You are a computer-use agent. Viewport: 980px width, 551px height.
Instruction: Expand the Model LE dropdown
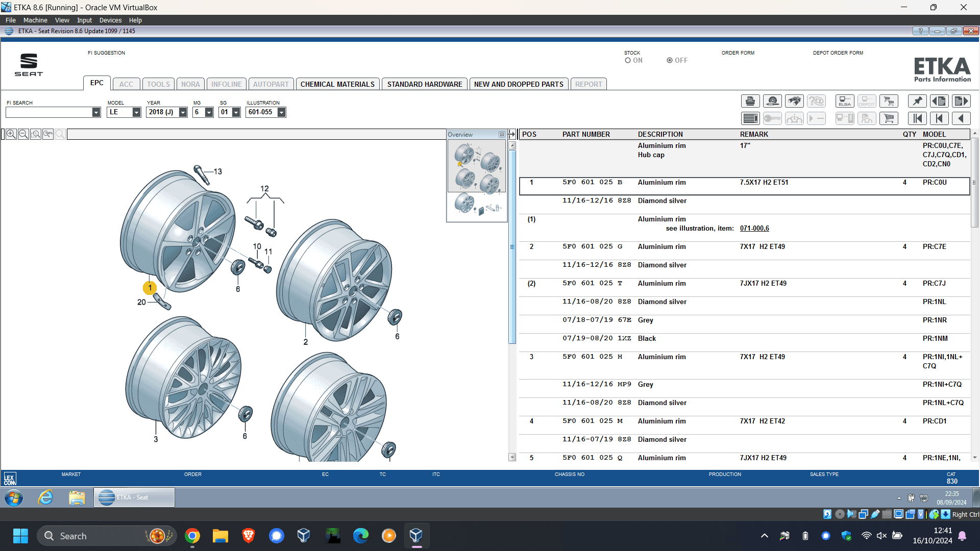click(x=136, y=112)
